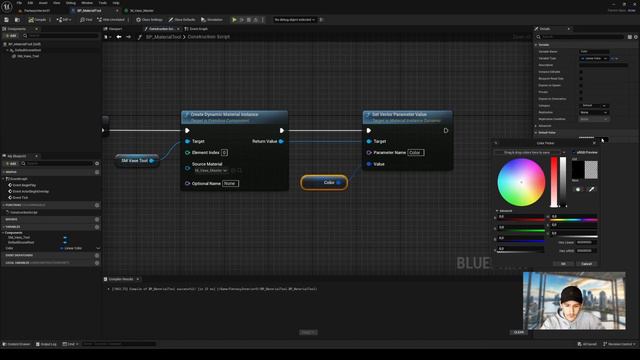
Task: Collapse Advanced section in Color Picker
Action: coord(497,211)
